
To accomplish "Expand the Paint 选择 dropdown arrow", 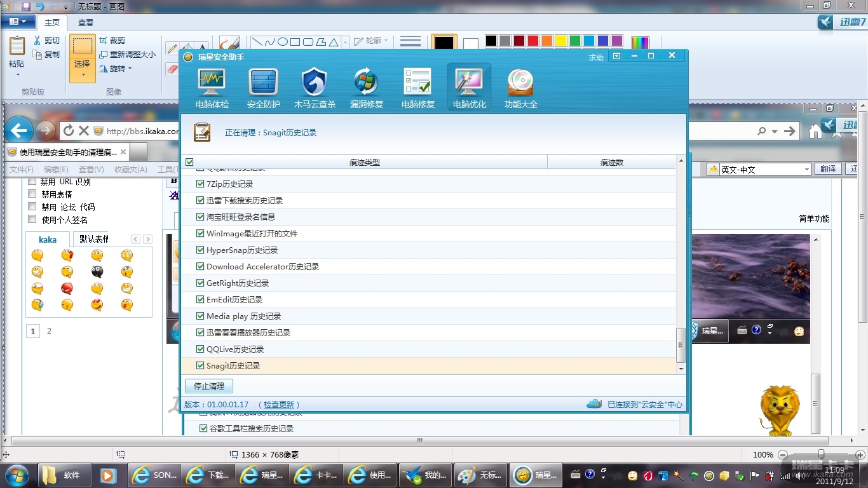I will [x=83, y=75].
